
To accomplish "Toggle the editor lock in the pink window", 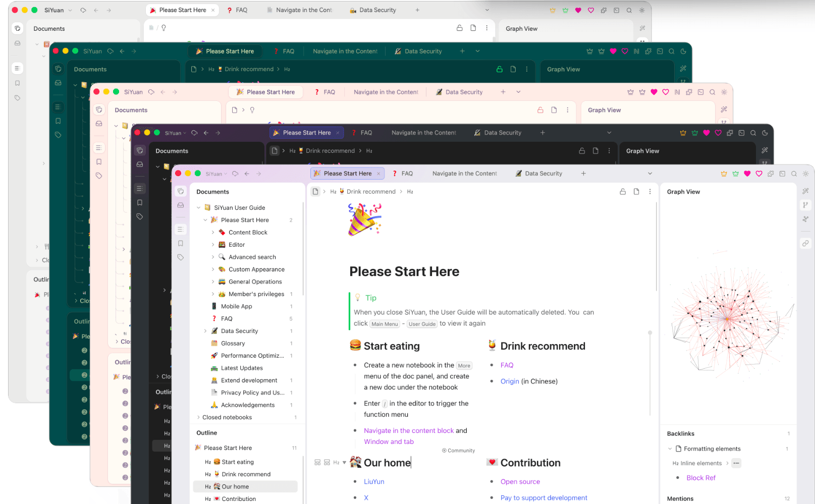I will pyautogui.click(x=540, y=110).
